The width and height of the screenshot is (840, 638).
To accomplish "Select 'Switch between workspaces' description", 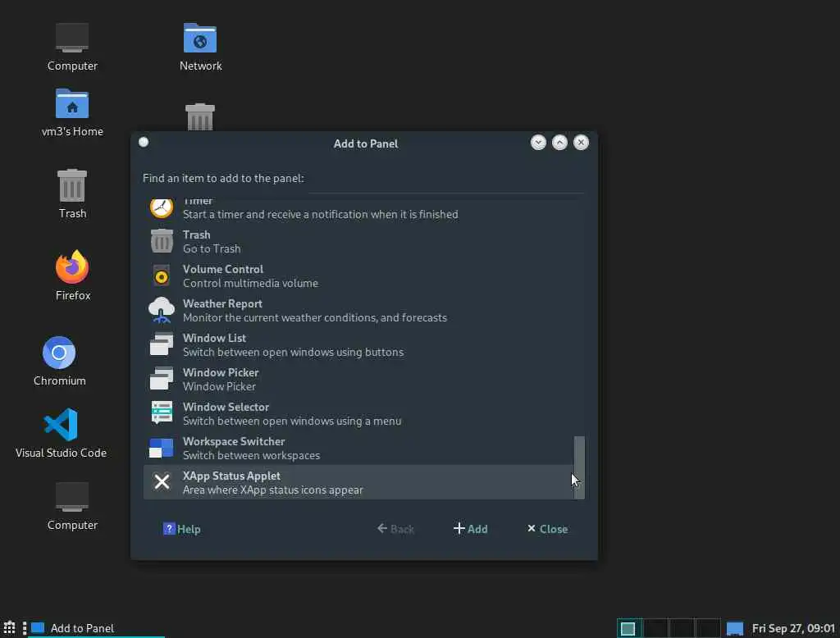I will coord(251,455).
